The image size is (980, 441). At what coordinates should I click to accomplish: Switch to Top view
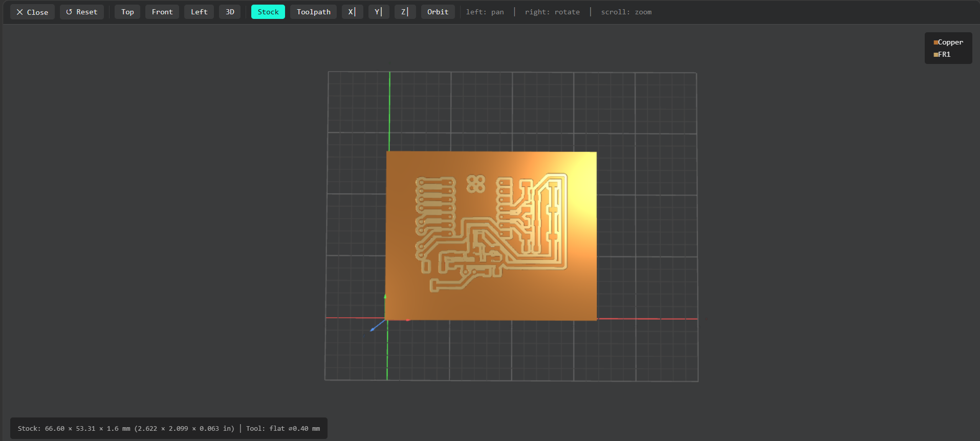[127, 12]
